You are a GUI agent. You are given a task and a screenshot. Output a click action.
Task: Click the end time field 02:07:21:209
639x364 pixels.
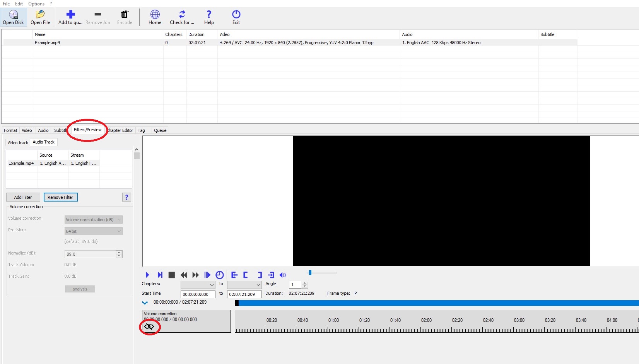coord(244,294)
